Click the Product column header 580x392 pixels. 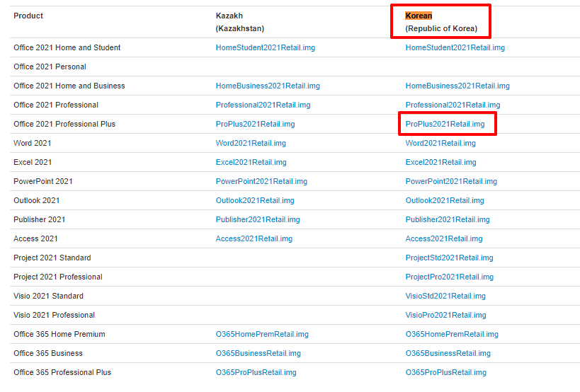[28, 16]
